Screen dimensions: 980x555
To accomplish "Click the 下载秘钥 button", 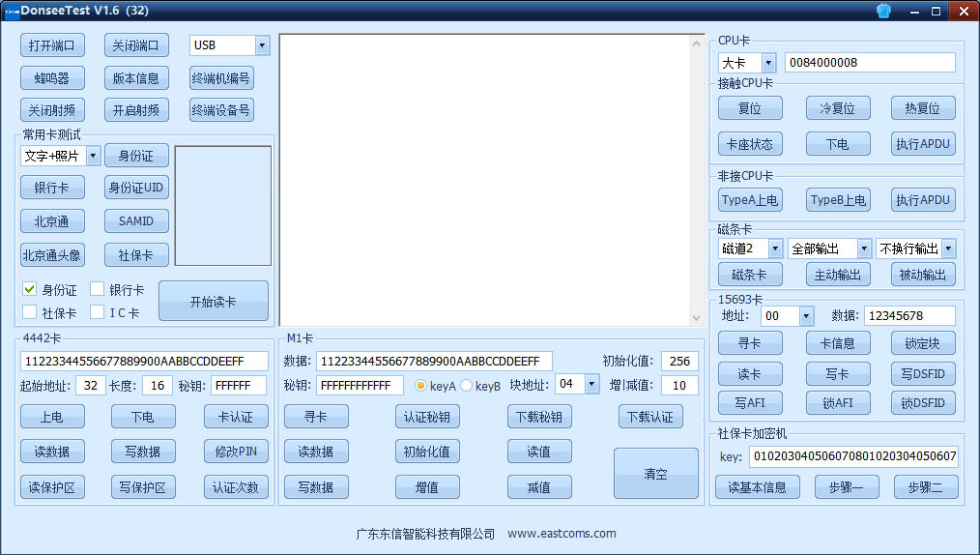I will [x=539, y=417].
